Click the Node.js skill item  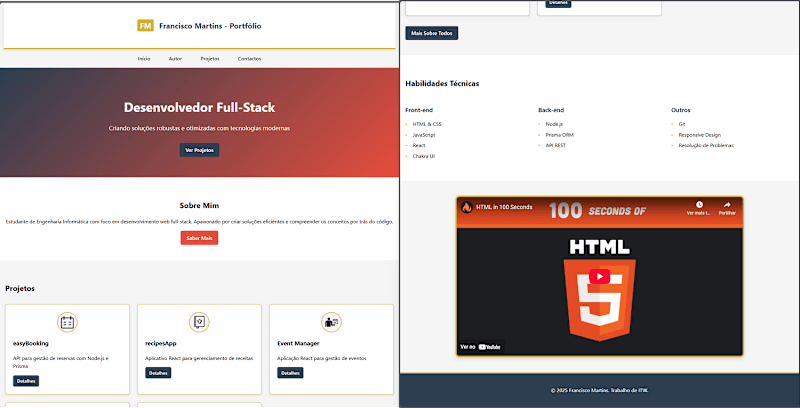tap(554, 124)
